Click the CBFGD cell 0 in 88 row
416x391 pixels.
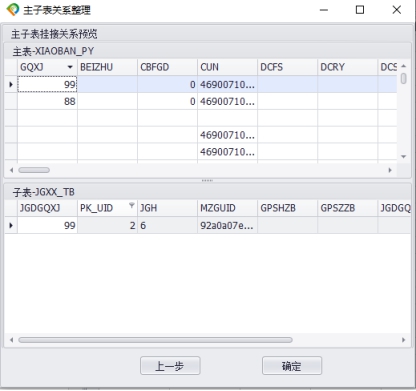[167, 101]
